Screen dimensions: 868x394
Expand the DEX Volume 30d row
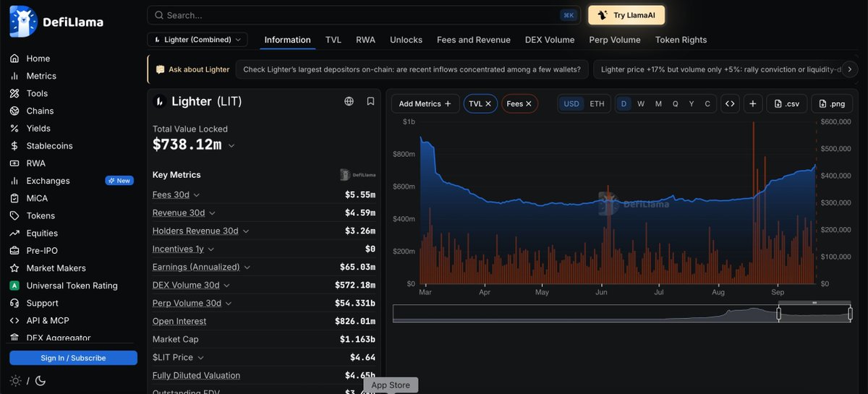[227, 286]
